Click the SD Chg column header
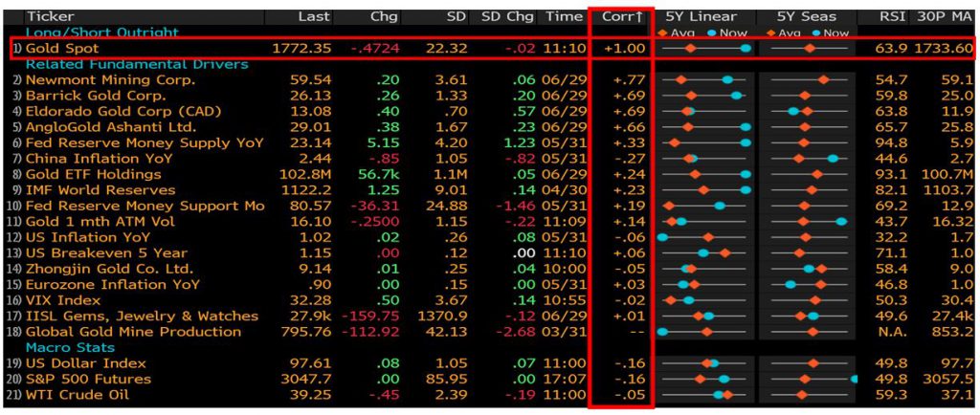The image size is (980, 415). [508, 17]
